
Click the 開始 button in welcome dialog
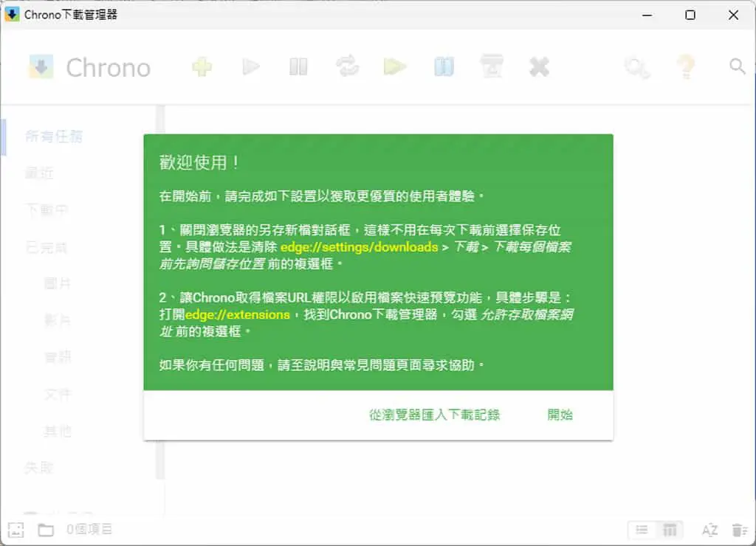(x=560, y=415)
